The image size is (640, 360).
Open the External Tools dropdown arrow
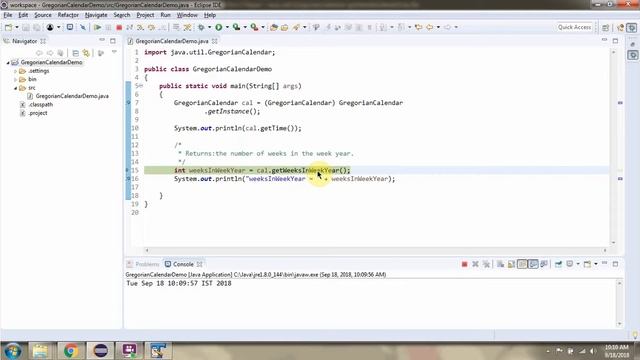[263, 27]
